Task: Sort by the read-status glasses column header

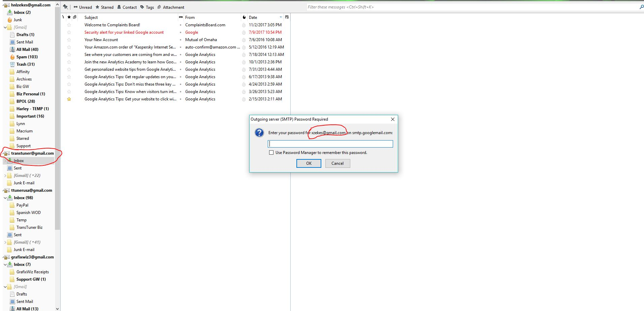Action: click(x=181, y=17)
